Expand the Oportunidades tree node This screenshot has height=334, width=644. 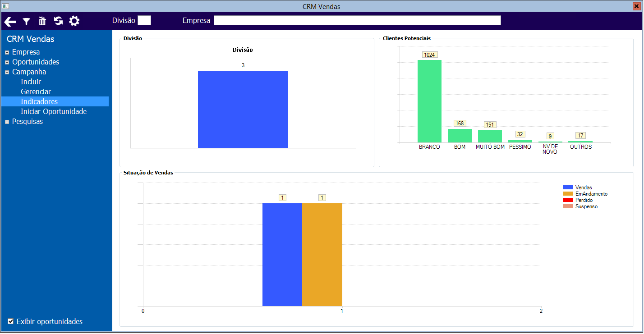pos(7,62)
